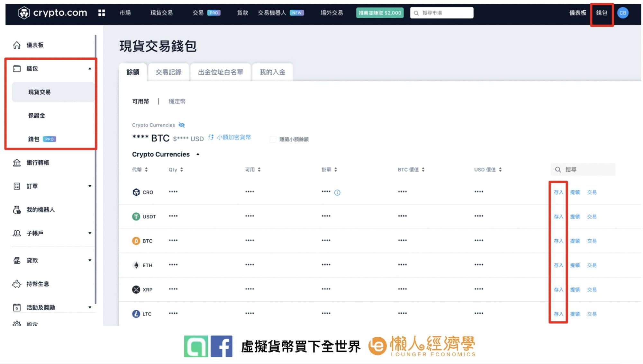Viewport: 643px width, 364px height.
Task: Toggle the balance visibility eye icon
Action: click(x=182, y=125)
